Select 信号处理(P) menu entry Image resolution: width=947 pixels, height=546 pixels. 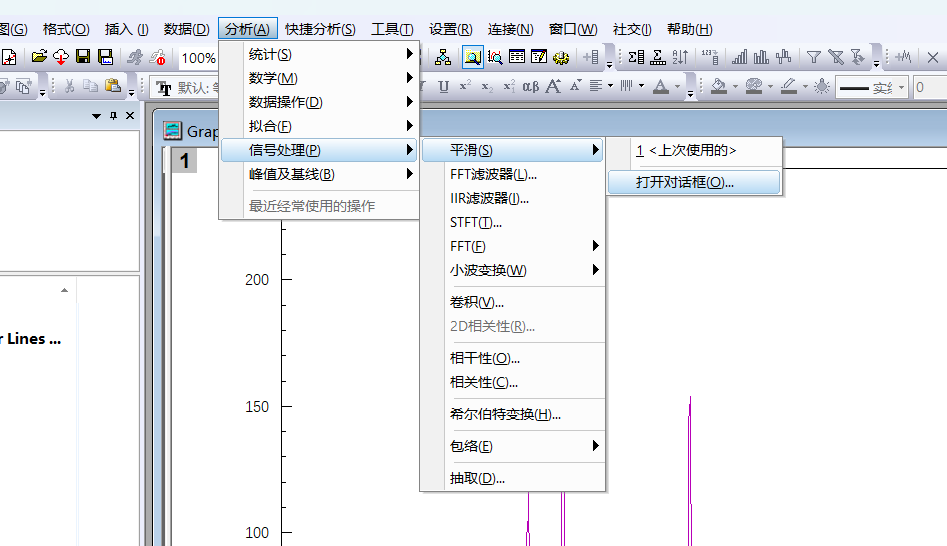click(x=319, y=150)
